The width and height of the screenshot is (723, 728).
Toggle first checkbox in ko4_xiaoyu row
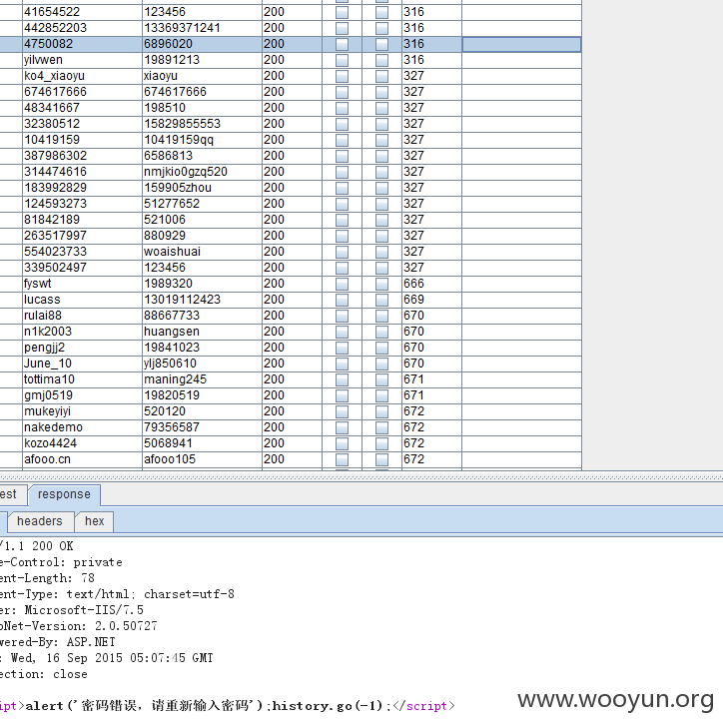pyautogui.click(x=342, y=76)
